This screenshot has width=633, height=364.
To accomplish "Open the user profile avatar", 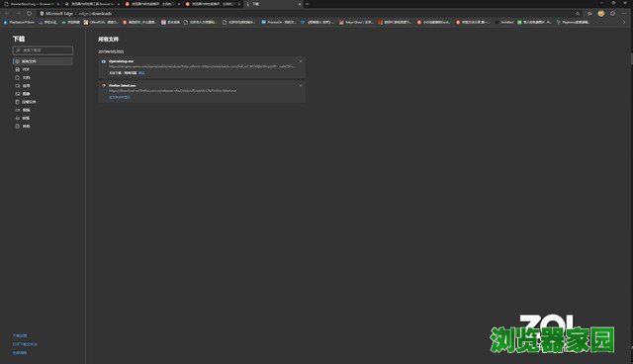I will (601, 13).
